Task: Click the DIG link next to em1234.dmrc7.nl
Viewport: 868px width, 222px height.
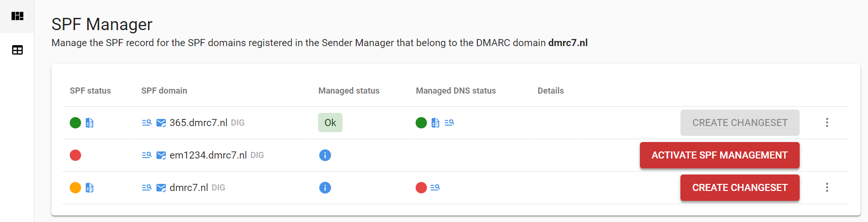Action: 257,155
